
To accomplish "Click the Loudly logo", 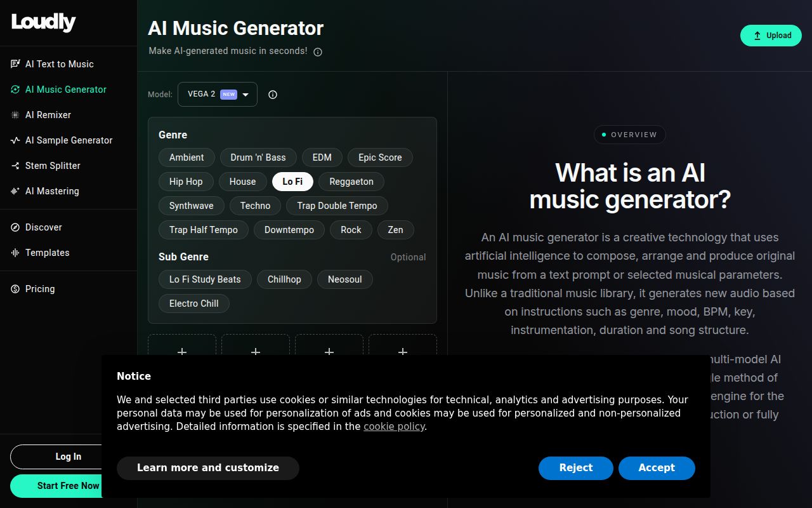I will pyautogui.click(x=43, y=22).
